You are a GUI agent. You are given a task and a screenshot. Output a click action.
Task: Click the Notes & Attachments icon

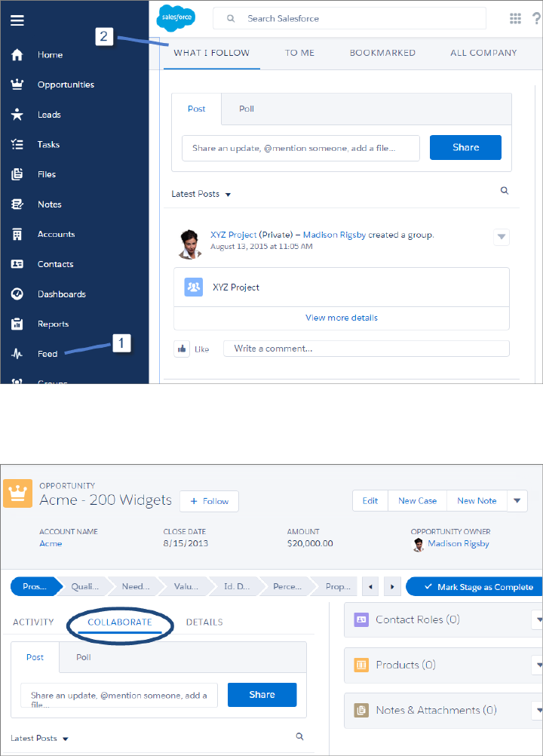(361, 710)
